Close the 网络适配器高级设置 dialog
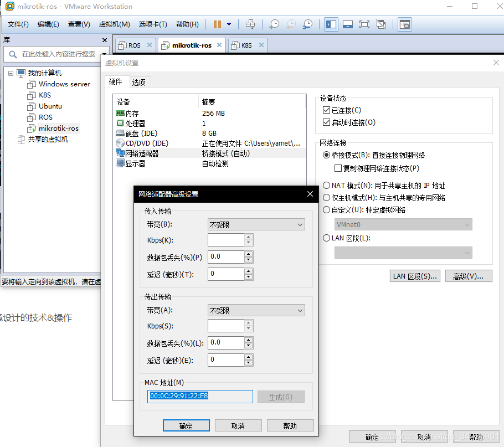This screenshot has width=504, height=447. (x=310, y=194)
